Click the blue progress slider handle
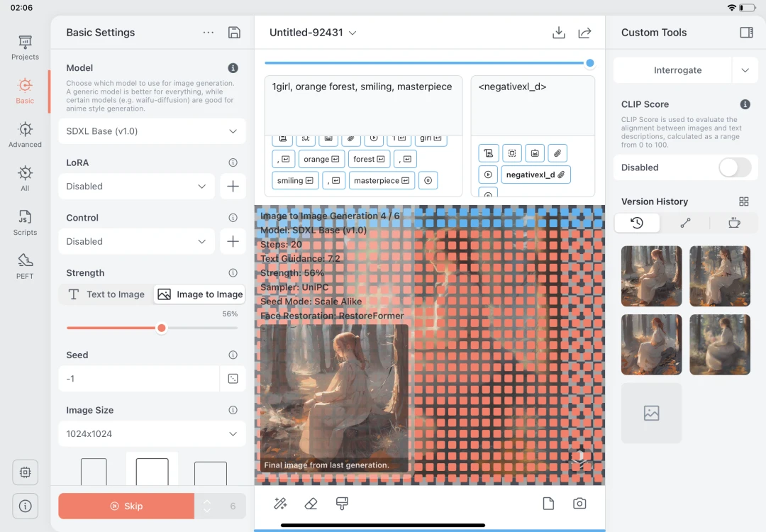The image size is (766, 532). [589, 63]
